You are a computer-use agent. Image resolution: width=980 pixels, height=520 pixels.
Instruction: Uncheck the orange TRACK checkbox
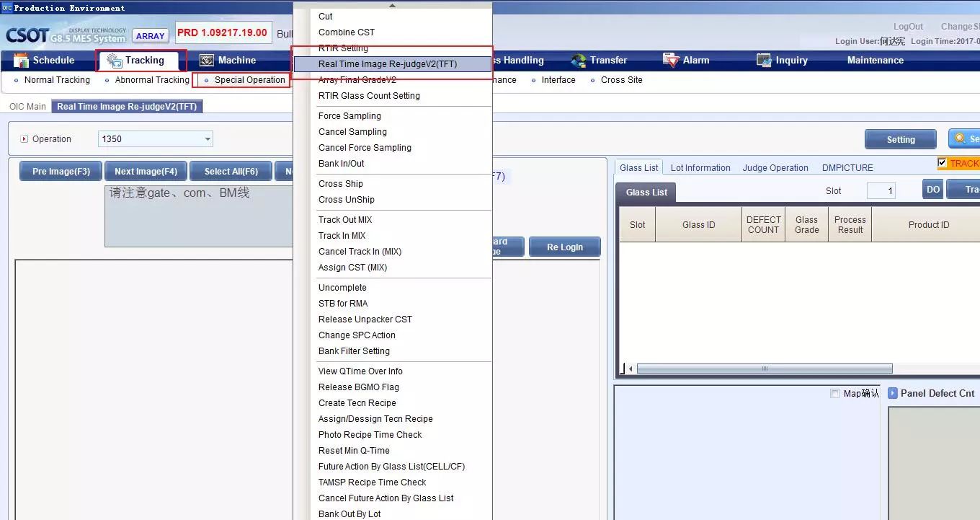[943, 163]
